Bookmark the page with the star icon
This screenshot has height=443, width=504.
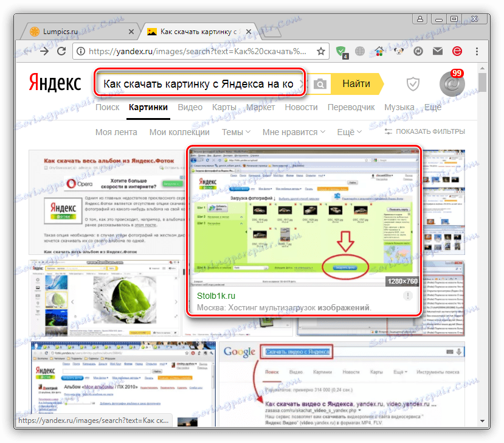[x=320, y=52]
